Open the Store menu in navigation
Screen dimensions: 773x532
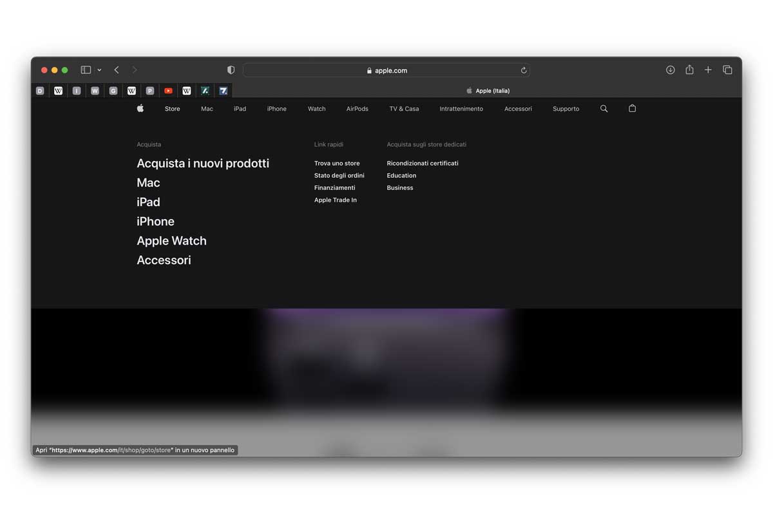click(172, 109)
